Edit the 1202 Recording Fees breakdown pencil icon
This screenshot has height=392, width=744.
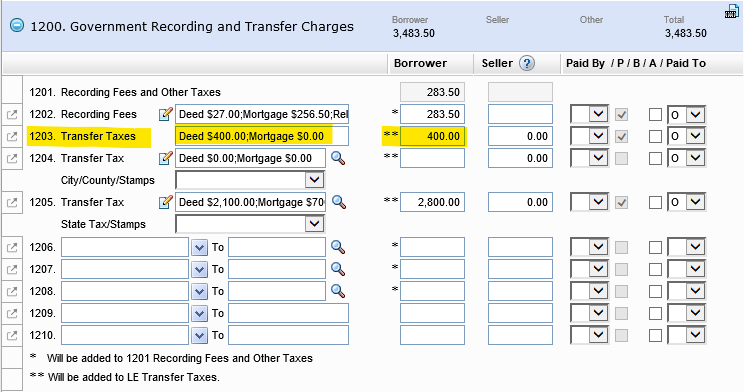point(166,114)
